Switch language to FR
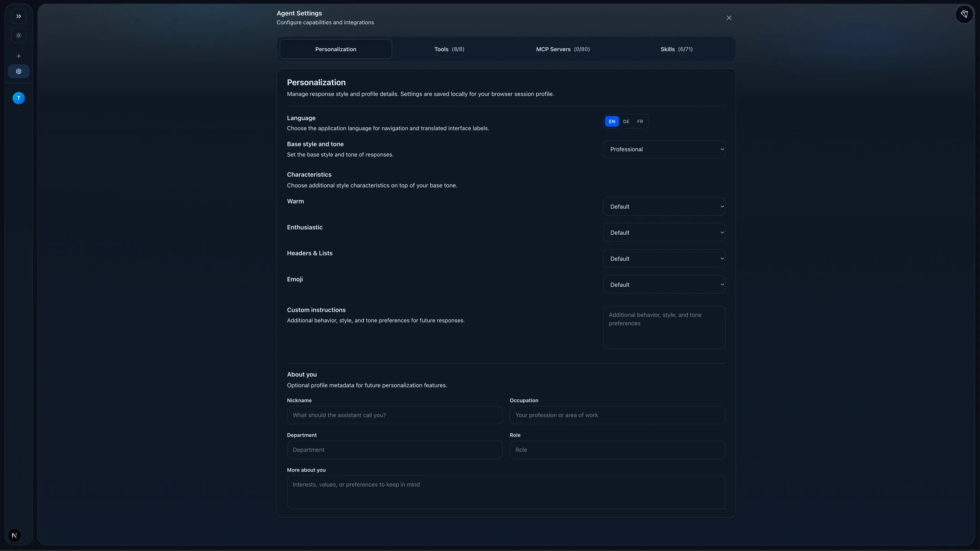 coord(640,122)
